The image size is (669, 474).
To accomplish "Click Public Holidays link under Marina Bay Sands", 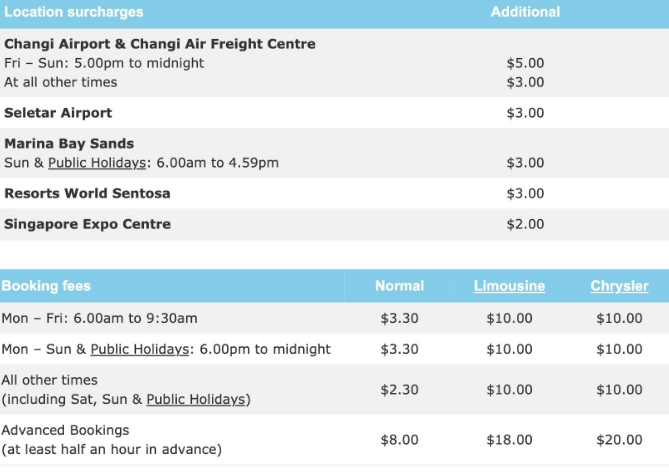I will pyautogui.click(x=100, y=163).
